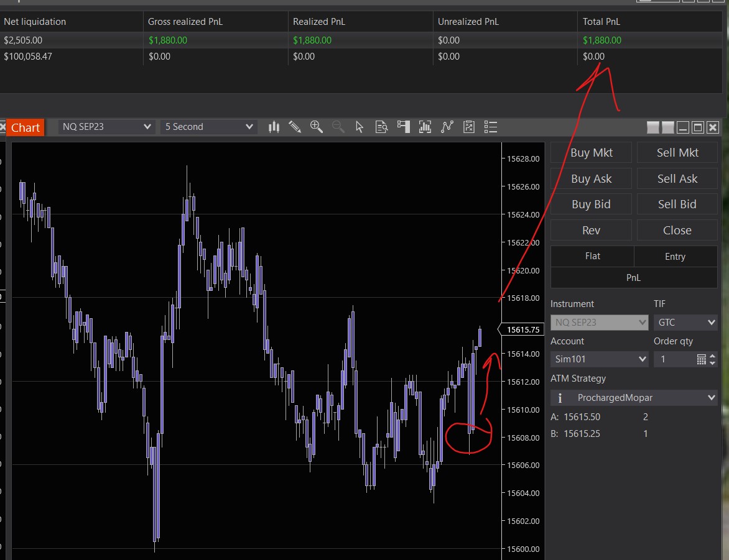Close the chart window with X
The image size is (729, 560).
coord(713,127)
